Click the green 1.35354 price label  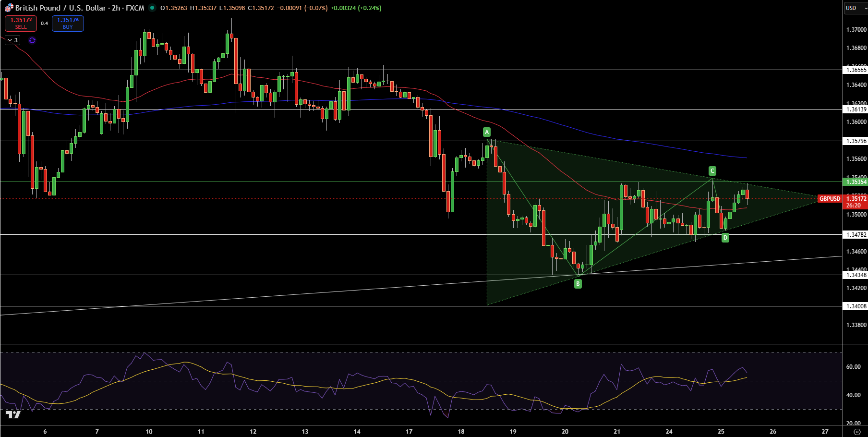pos(856,182)
